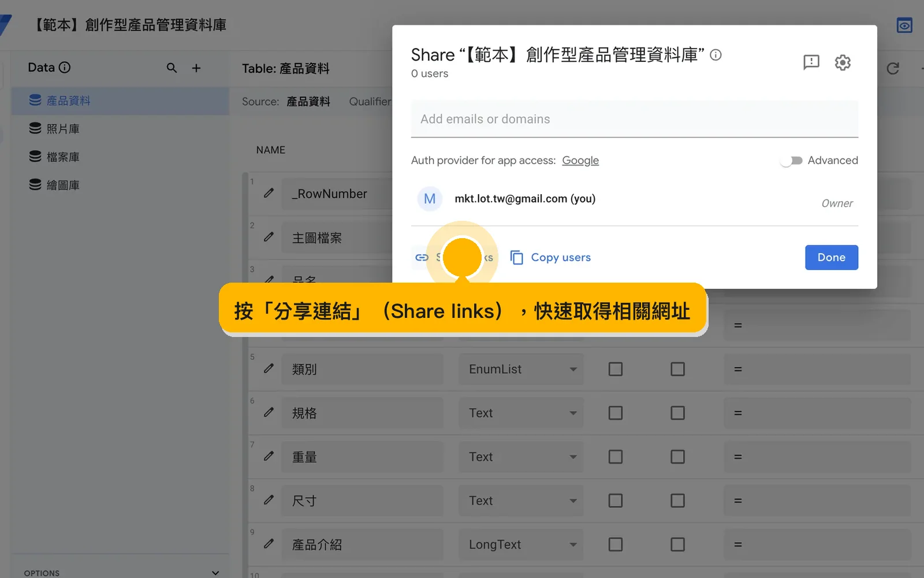Check first checkbox in 規格 row
Image resolution: width=924 pixels, height=578 pixels.
pos(616,413)
